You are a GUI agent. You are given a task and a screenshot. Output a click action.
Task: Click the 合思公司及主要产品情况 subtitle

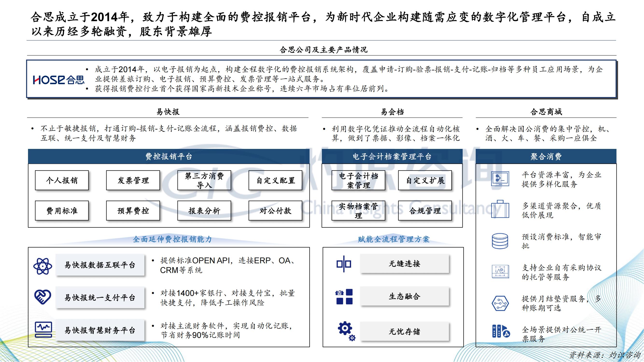[324, 50]
